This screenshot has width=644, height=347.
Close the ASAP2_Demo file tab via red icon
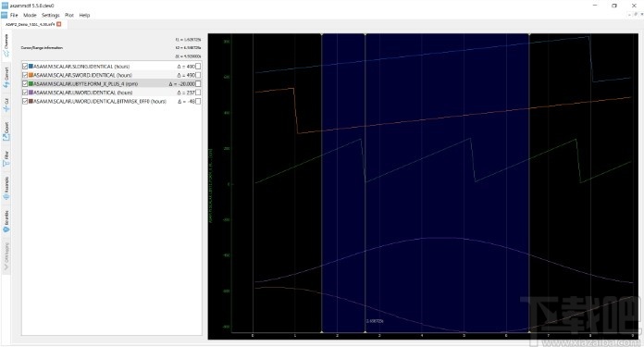click(x=58, y=24)
